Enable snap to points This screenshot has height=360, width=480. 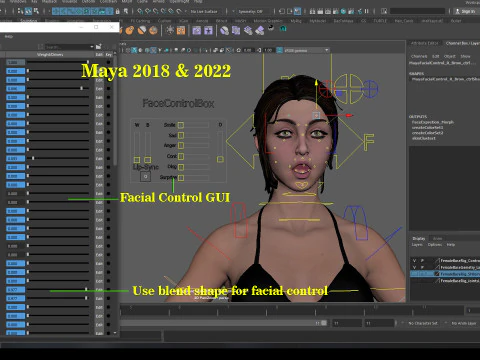156,11
